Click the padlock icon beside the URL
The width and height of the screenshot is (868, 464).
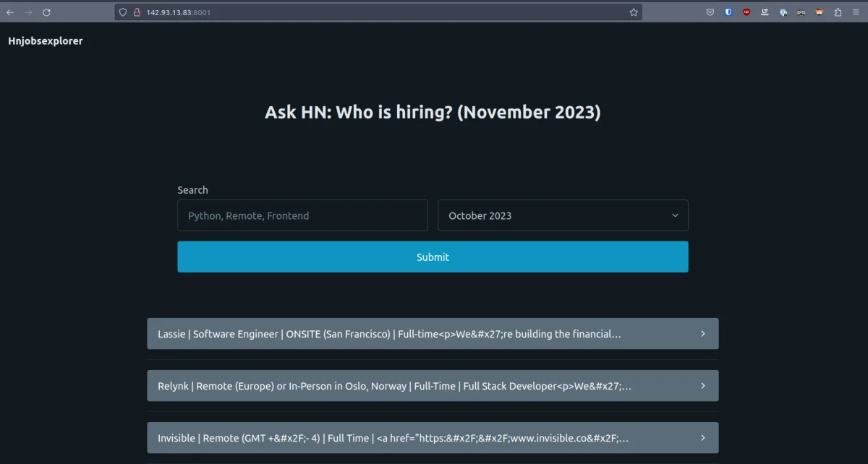(135, 12)
